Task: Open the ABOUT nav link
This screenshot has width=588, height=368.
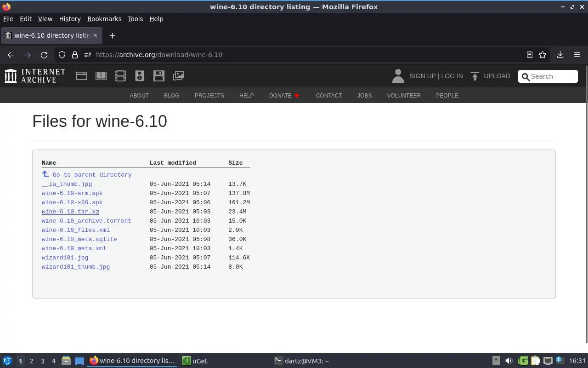Action: coord(139,96)
